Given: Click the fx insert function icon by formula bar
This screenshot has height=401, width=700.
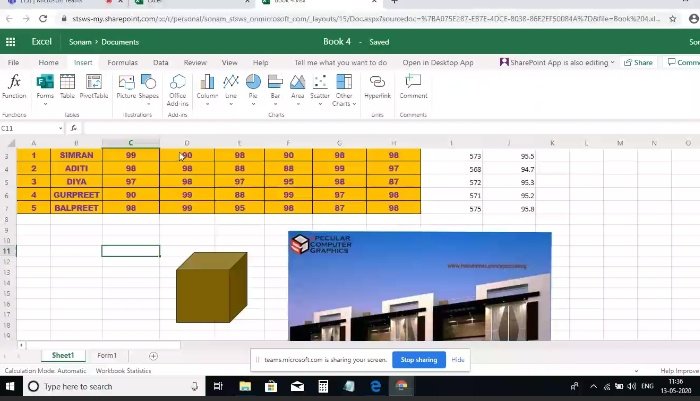Looking at the screenshot, I should click(74, 128).
